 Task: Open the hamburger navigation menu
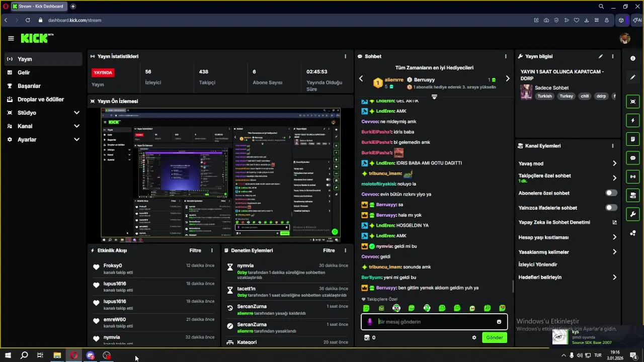11,38
